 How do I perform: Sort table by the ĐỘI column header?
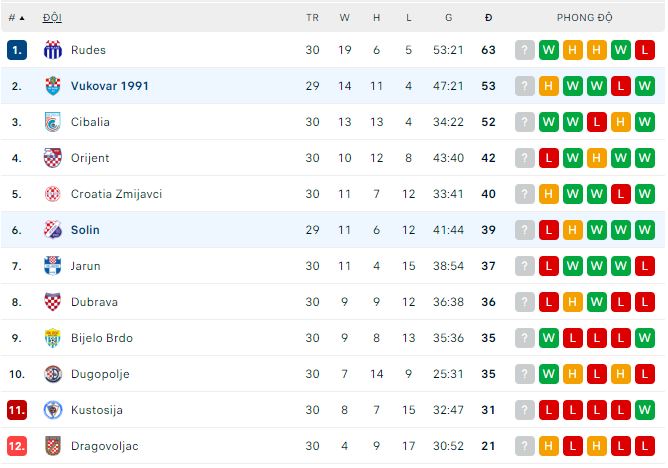[52, 18]
